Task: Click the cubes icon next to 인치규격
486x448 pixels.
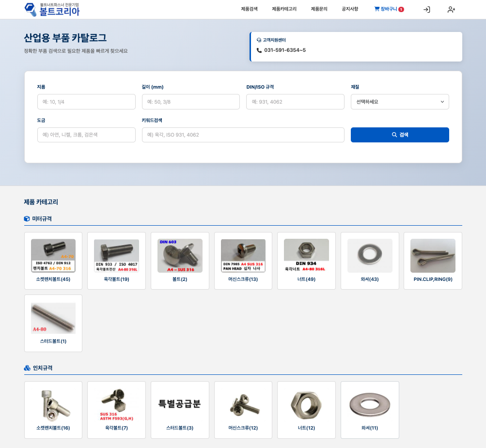Action: point(27,368)
